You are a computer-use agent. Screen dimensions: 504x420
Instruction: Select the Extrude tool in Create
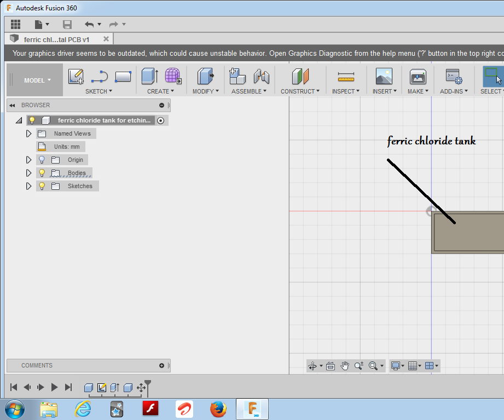pyautogui.click(x=149, y=76)
